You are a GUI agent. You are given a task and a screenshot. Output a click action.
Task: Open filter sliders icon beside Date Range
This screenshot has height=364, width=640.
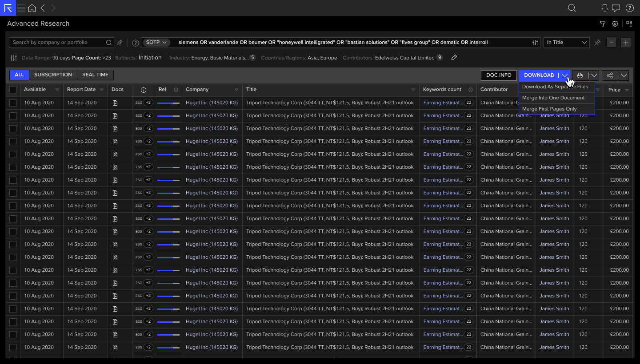14,58
